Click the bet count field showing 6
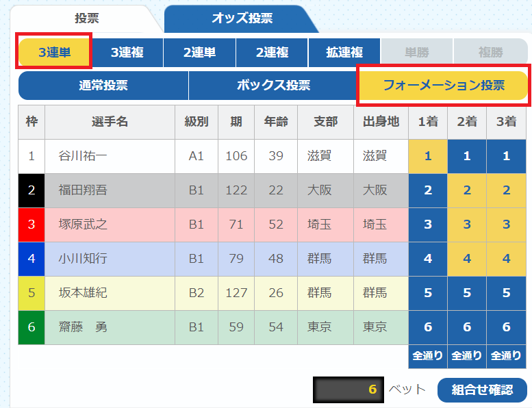The image size is (532, 408). pyautogui.click(x=347, y=390)
